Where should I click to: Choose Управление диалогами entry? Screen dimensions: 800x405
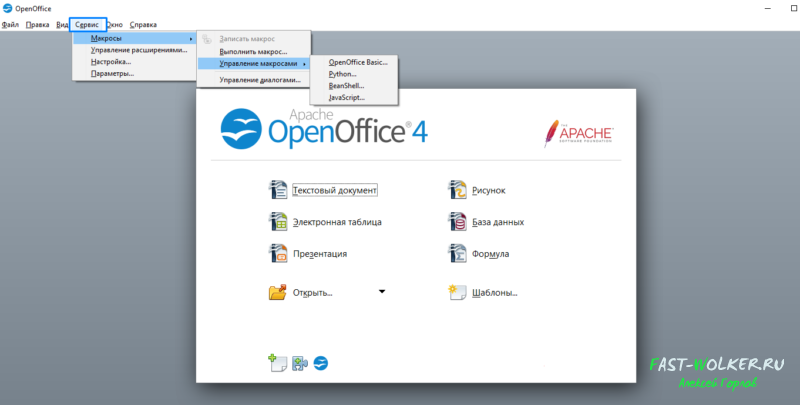(x=254, y=80)
